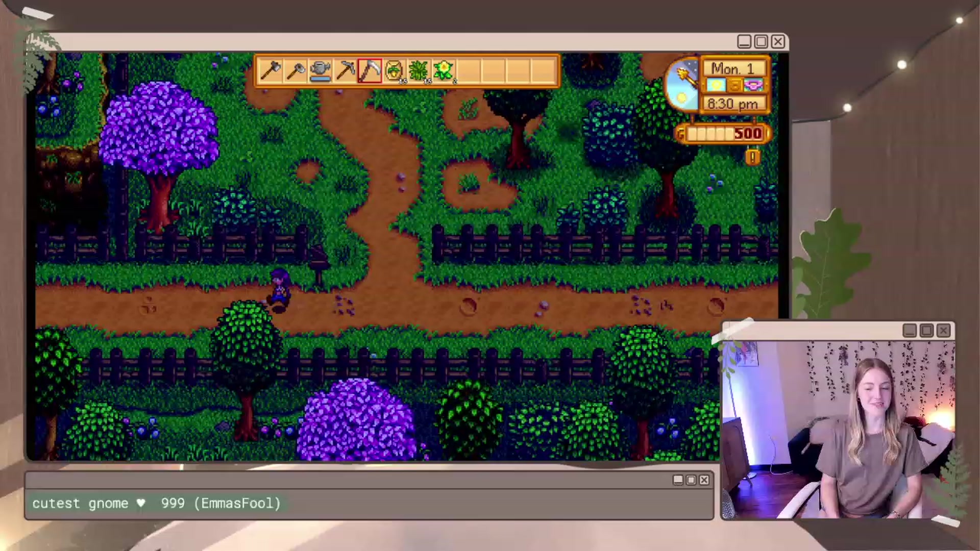The width and height of the screenshot is (980, 551).
Task: Click the player character on the path
Action: point(279,291)
